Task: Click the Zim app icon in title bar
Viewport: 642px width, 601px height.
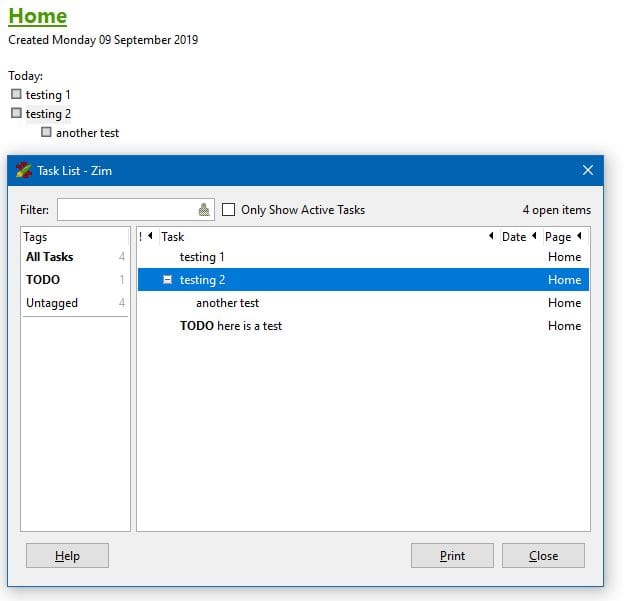Action: tap(24, 170)
